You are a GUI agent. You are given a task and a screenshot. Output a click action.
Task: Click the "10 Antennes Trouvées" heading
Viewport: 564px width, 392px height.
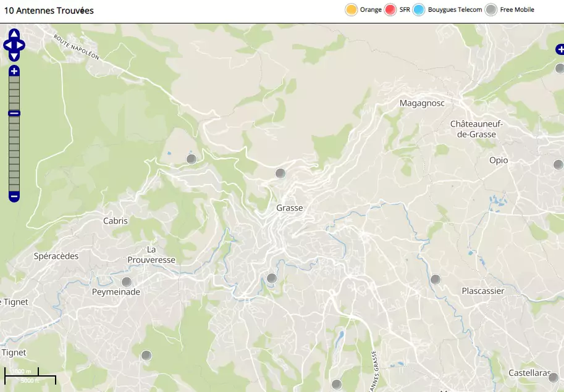tap(49, 10)
